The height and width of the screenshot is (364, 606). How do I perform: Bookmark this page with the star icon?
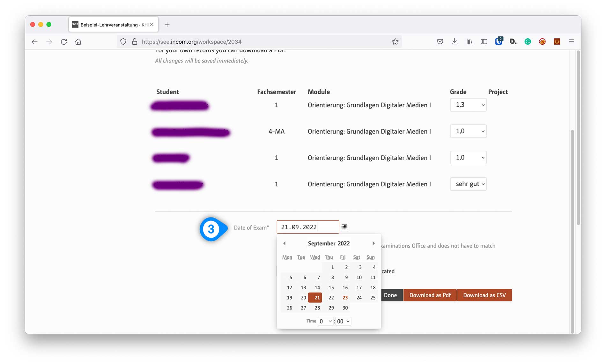tap(395, 41)
